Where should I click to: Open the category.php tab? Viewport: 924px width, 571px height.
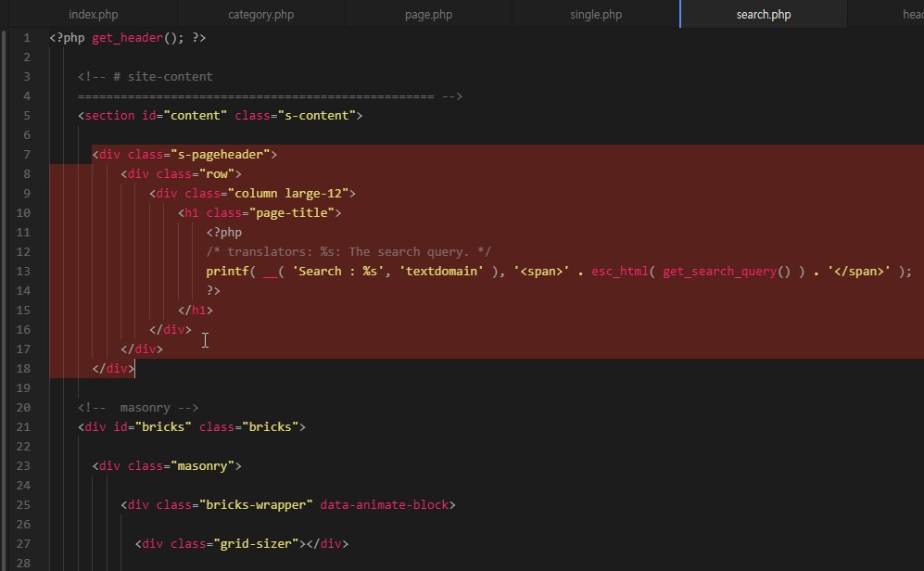coord(261,15)
